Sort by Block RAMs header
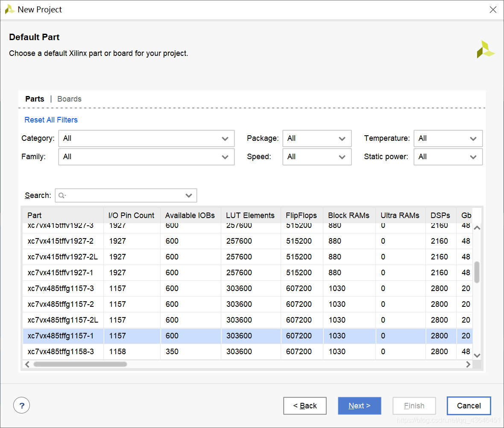This screenshot has height=428, width=504. 349,215
